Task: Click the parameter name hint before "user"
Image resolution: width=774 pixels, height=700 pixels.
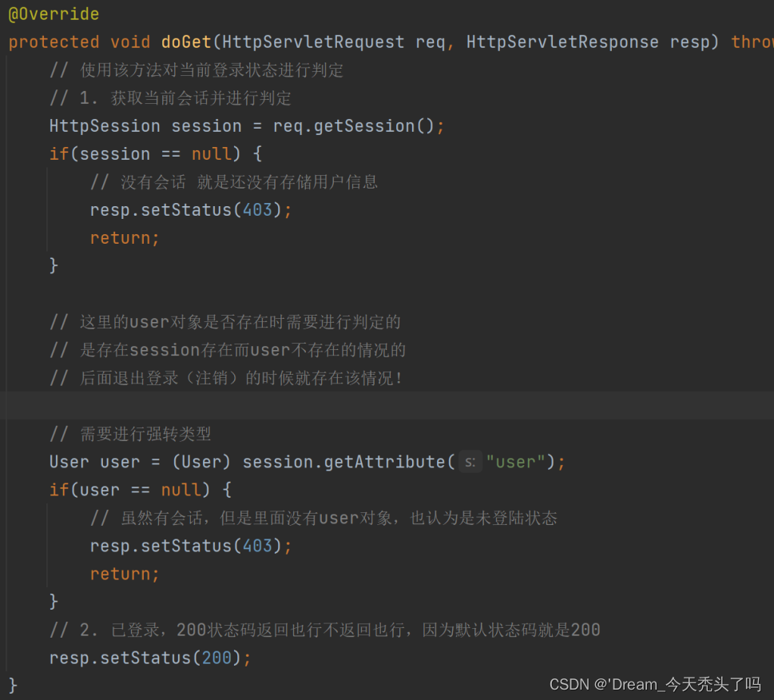Action: [x=470, y=462]
